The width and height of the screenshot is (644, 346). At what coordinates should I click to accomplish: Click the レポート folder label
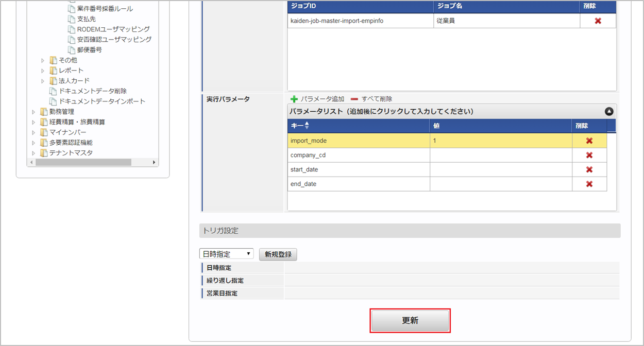click(x=71, y=71)
